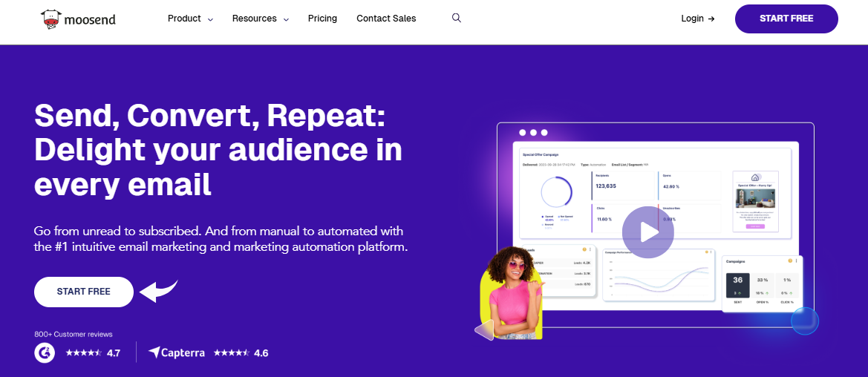Click the Login link
The width and height of the screenshot is (868, 377).
[697, 19]
